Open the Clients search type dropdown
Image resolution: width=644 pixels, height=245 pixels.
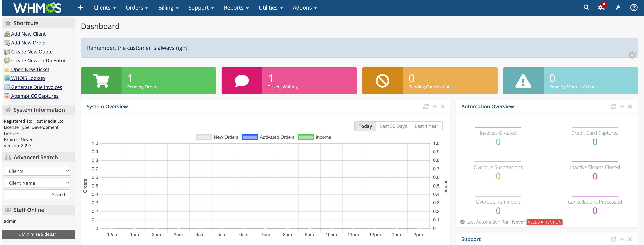[x=37, y=171]
